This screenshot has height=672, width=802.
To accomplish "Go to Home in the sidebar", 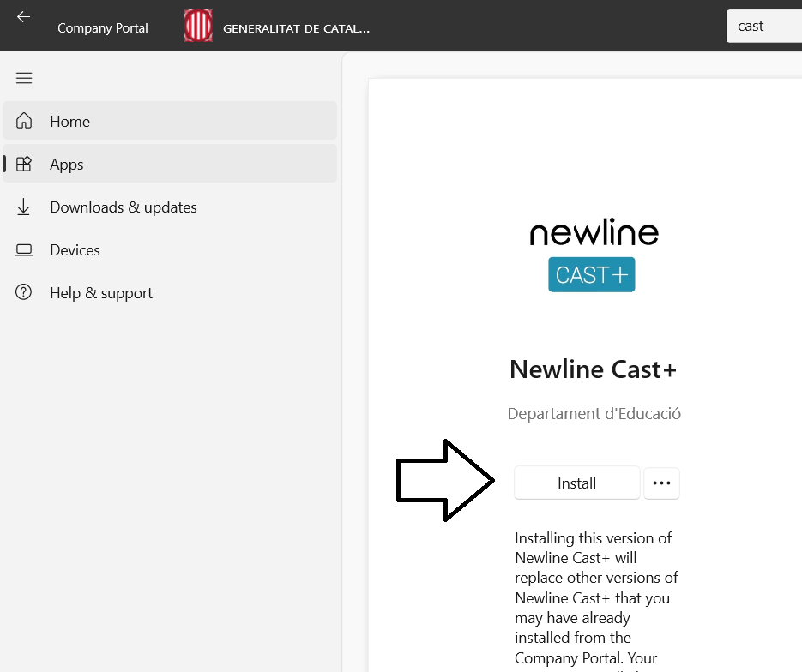I will 70,122.
